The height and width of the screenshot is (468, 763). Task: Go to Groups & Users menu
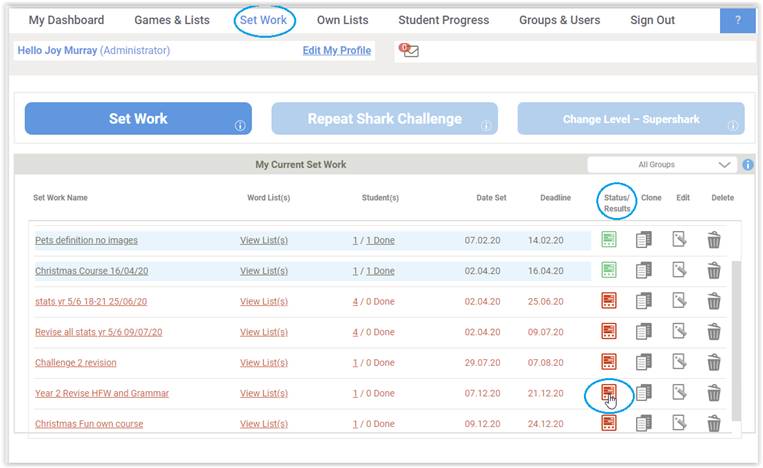pos(559,20)
